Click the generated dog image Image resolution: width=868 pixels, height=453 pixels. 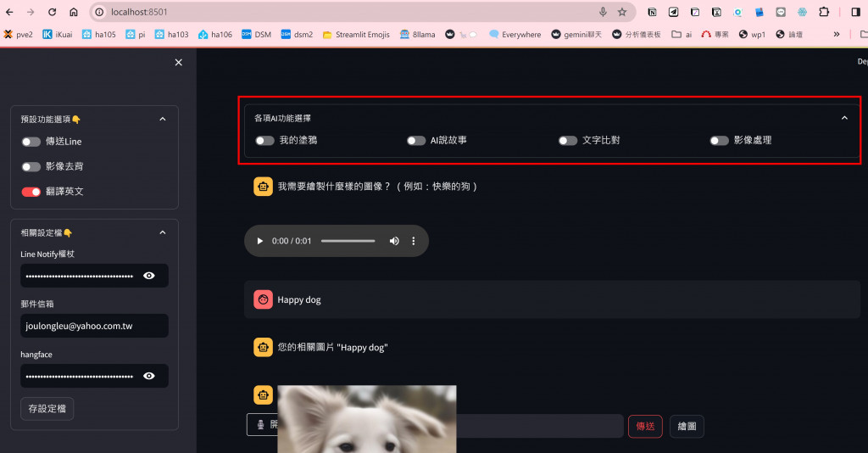pos(366,419)
